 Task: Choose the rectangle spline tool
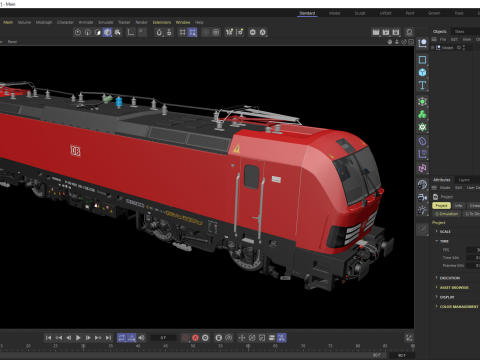point(422,60)
